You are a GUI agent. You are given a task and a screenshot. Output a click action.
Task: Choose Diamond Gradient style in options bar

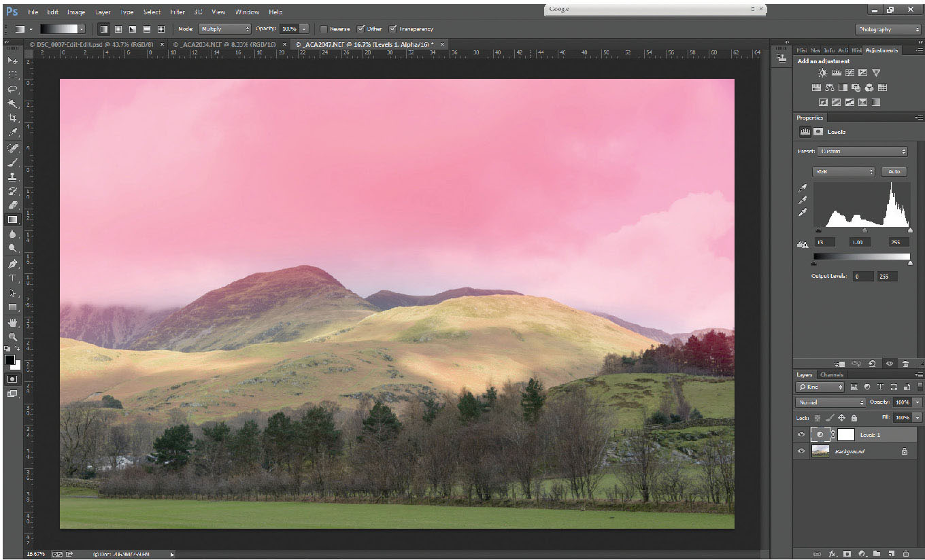161,29
